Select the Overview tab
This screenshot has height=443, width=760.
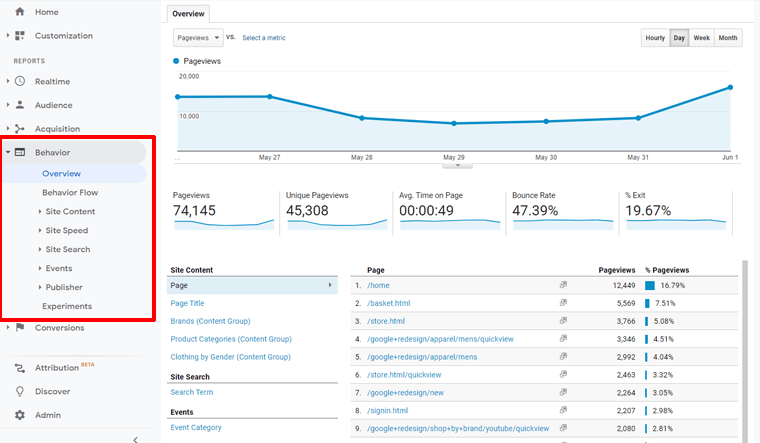[188, 14]
